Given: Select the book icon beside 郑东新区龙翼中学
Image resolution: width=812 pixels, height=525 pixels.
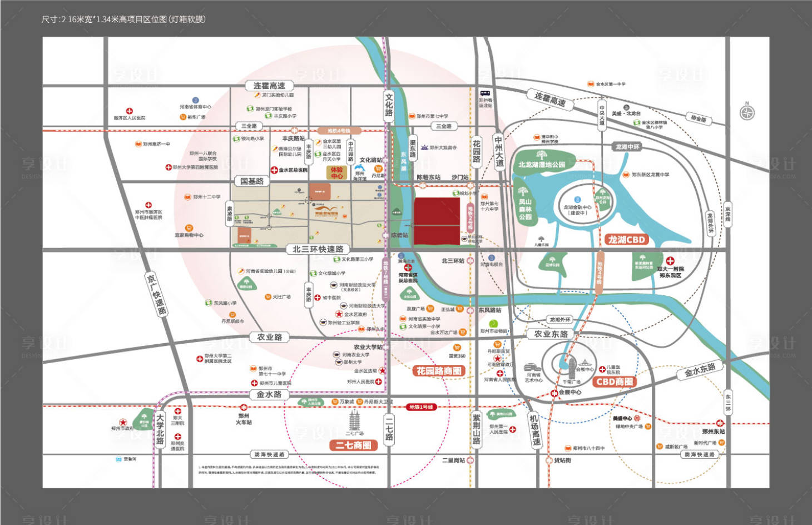Looking at the screenshot, I should pyautogui.click(x=626, y=175).
